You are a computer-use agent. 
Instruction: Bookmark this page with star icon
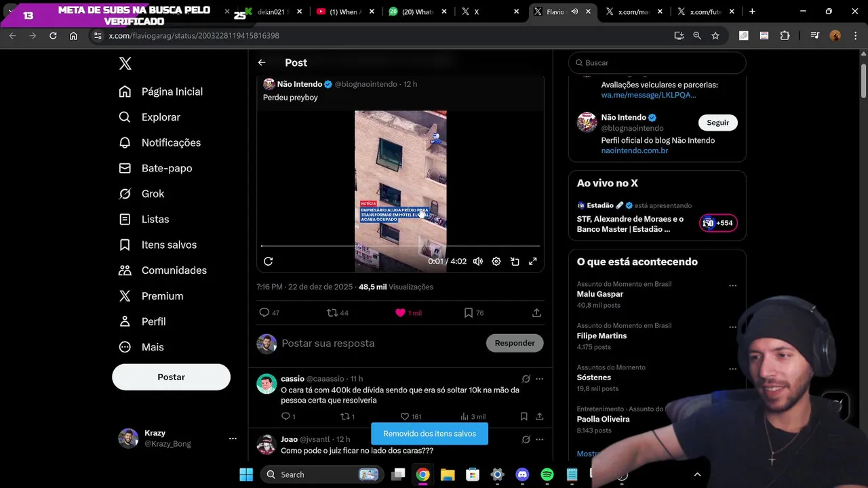point(715,35)
